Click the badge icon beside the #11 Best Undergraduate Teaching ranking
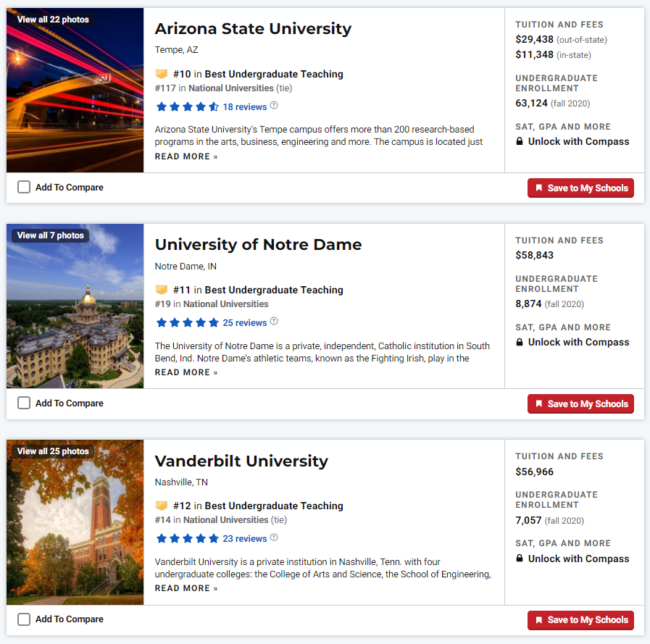This screenshot has height=644, width=650. [162, 289]
